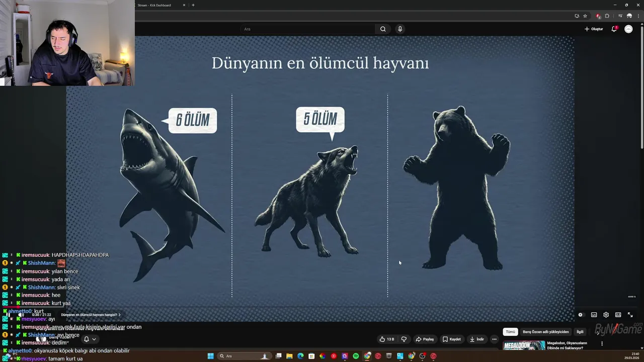
Task: Click the shark '6 ÖLÜM' speech bubble
Action: [x=193, y=121]
